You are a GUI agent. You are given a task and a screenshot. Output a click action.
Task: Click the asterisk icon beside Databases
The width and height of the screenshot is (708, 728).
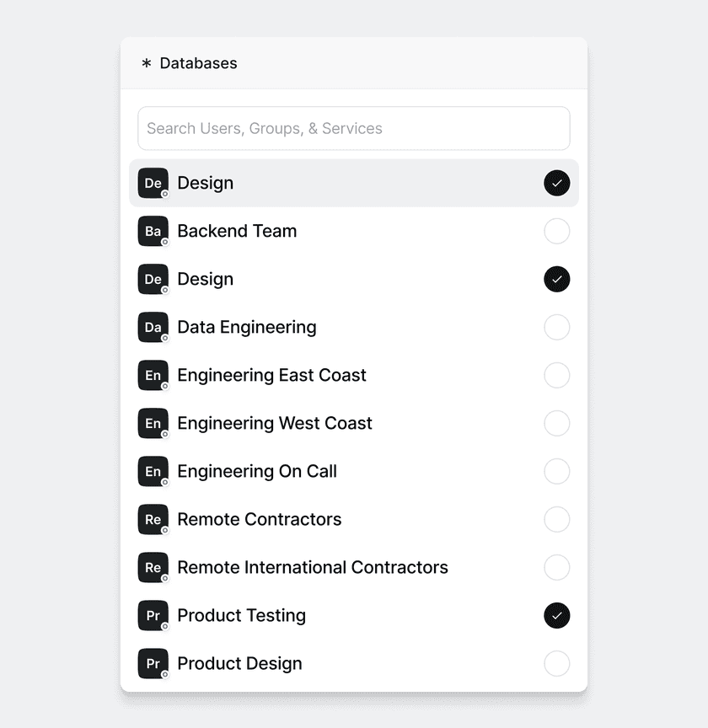[147, 63]
